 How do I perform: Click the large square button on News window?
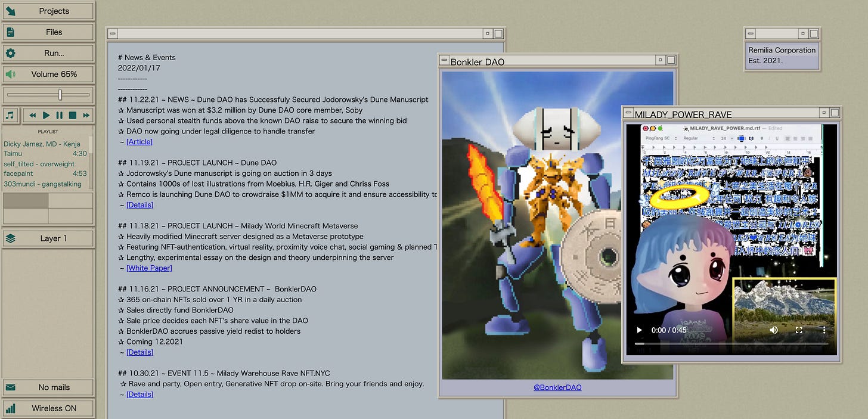pyautogui.click(x=498, y=34)
